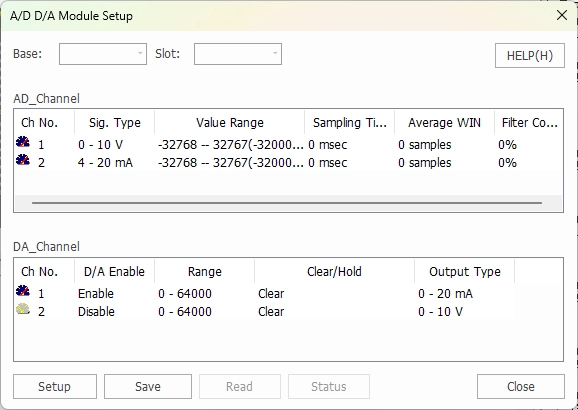578x410 pixels.
Task: Click '0 samples' in AD channel 2 row
Action: 425,163
